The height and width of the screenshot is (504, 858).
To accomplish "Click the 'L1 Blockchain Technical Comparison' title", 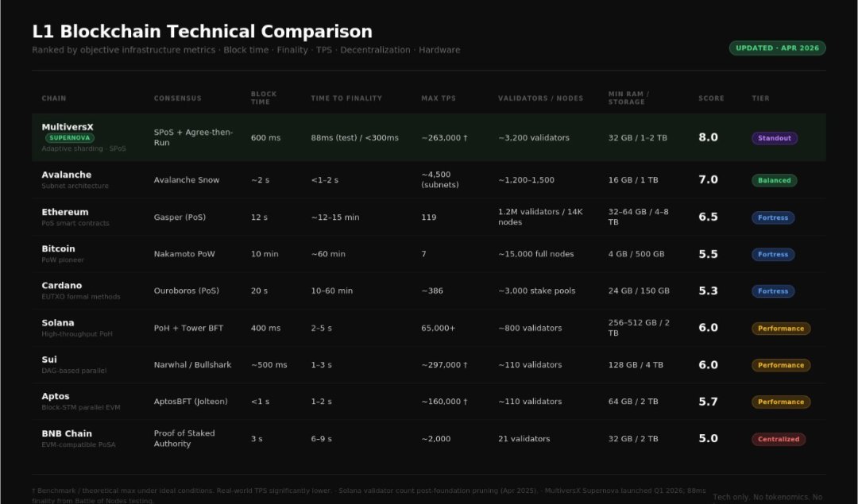I will [x=202, y=31].
